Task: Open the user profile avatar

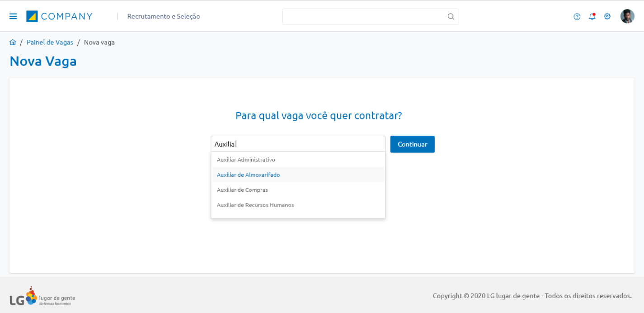Action: [627, 16]
